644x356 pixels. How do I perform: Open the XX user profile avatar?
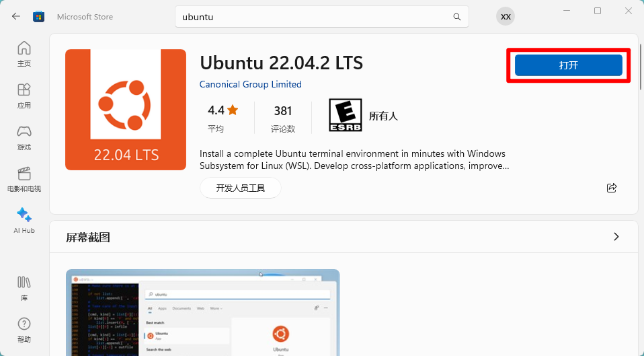click(506, 16)
